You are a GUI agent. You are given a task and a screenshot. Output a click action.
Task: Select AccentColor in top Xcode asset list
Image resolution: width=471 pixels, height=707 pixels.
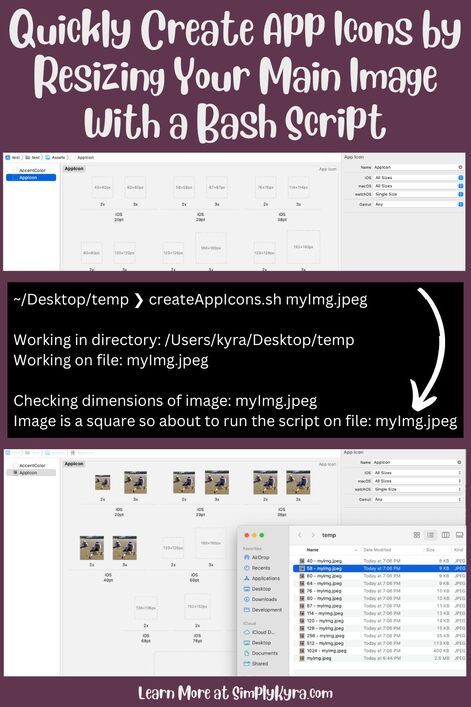[32, 170]
